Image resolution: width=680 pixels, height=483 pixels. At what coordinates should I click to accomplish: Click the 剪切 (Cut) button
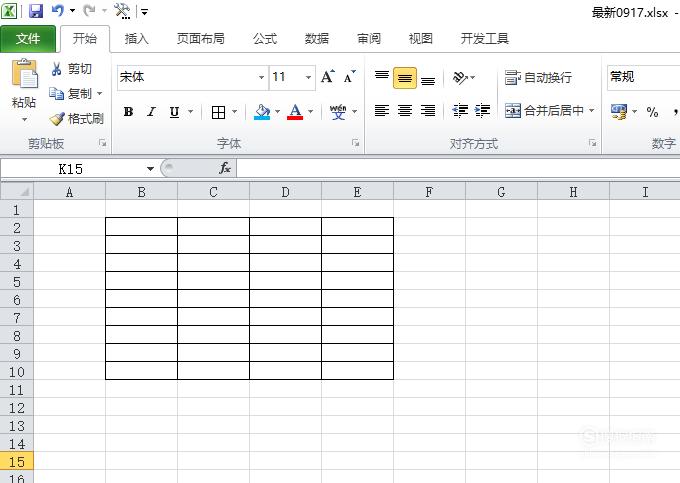[x=72, y=69]
